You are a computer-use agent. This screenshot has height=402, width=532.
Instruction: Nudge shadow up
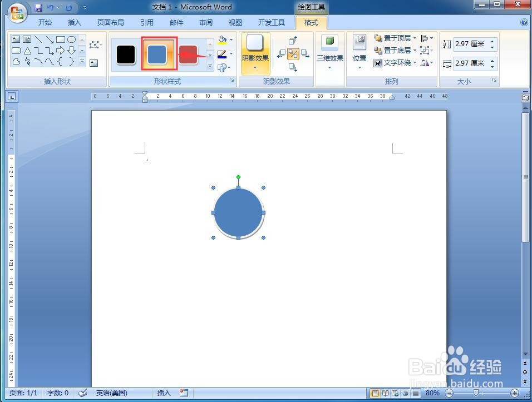tap(293, 41)
